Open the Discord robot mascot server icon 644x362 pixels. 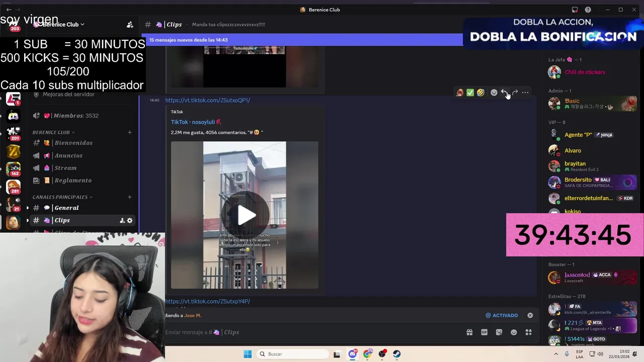click(14, 116)
